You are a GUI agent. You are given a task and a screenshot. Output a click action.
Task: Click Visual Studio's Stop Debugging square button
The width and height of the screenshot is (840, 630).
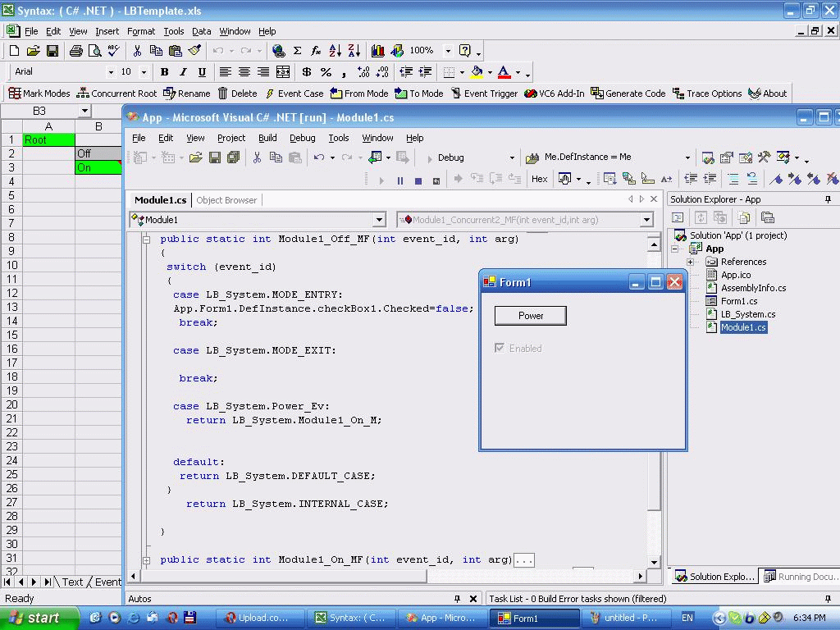(418, 180)
